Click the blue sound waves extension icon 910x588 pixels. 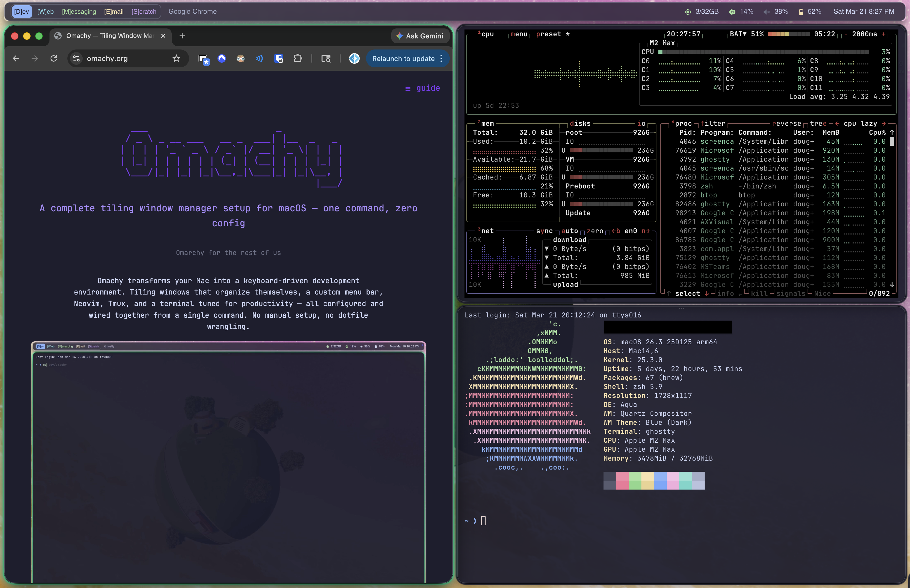(x=260, y=58)
